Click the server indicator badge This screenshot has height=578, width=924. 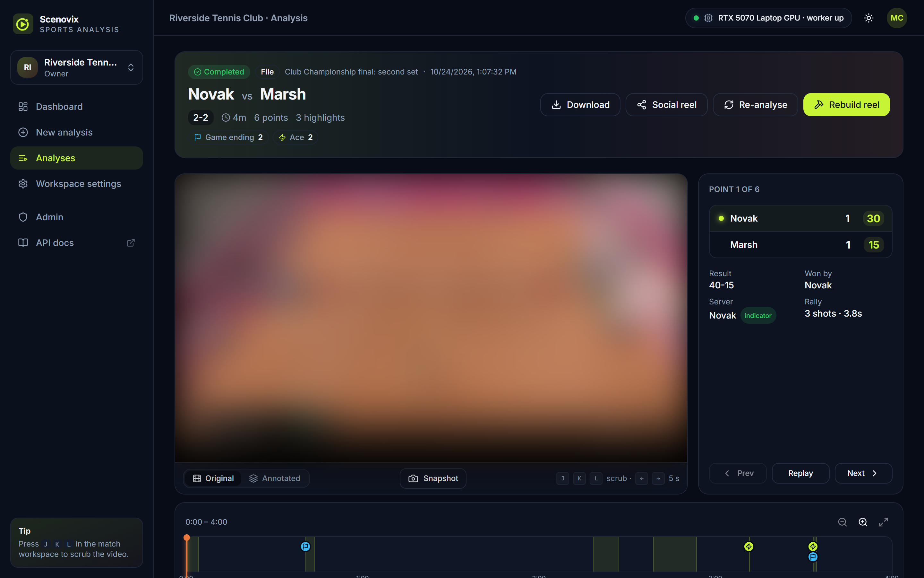758,315
